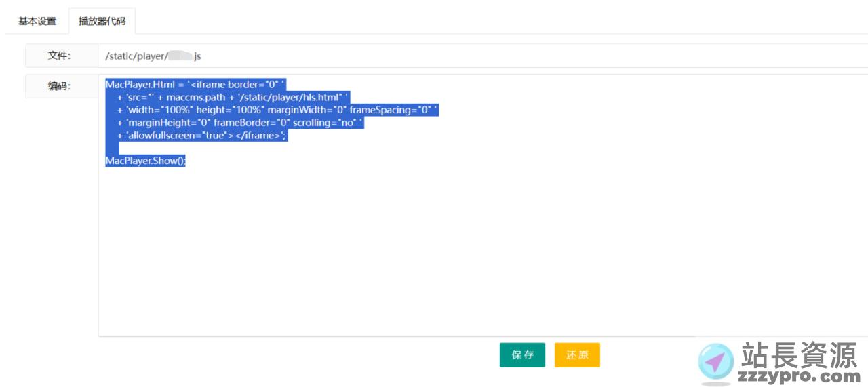Select the 播放器代码 tab
This screenshot has height=387, width=868.
pyautogui.click(x=102, y=21)
